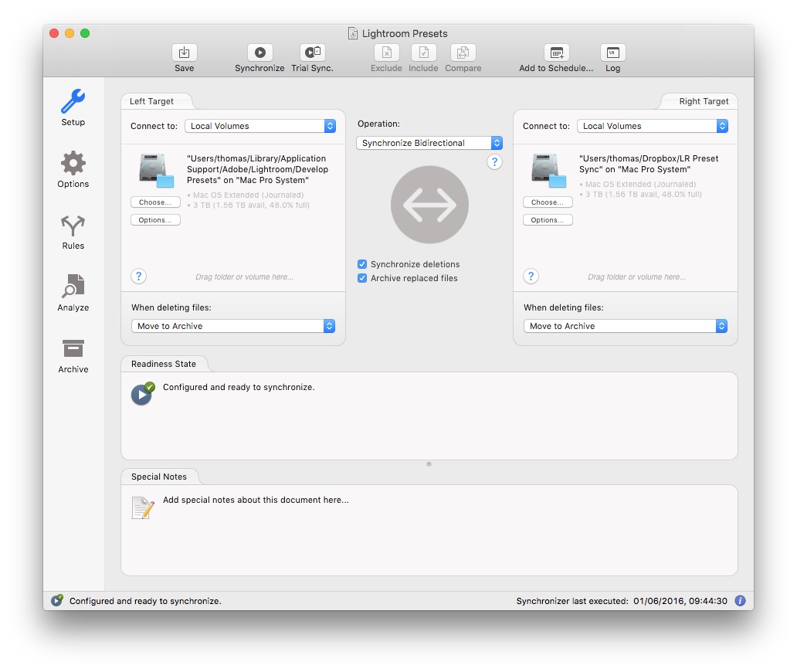Click the status bar ready icon
Image resolution: width=797 pixels, height=672 pixels.
click(x=57, y=600)
